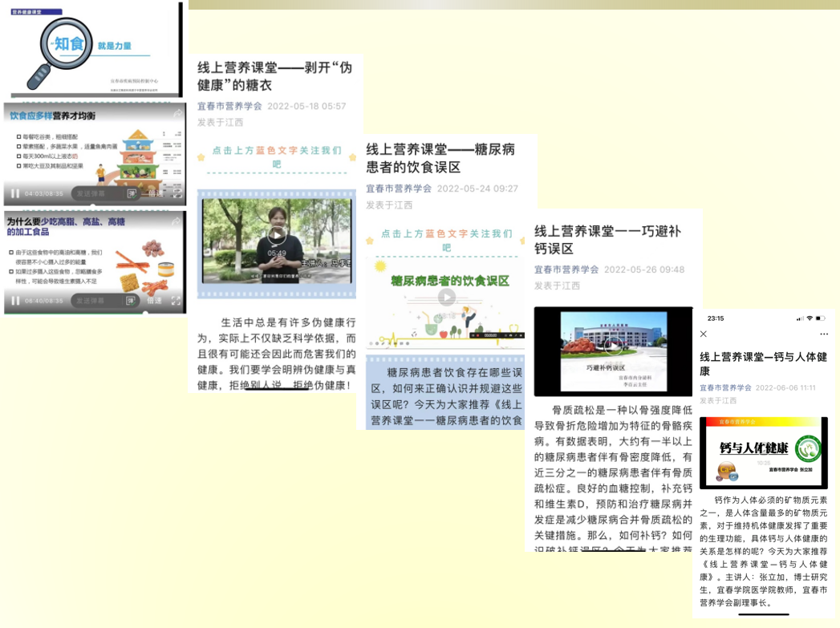Toggle danmaku on the 饮食应多样 video
This screenshot has height=628, width=840.
(130, 193)
